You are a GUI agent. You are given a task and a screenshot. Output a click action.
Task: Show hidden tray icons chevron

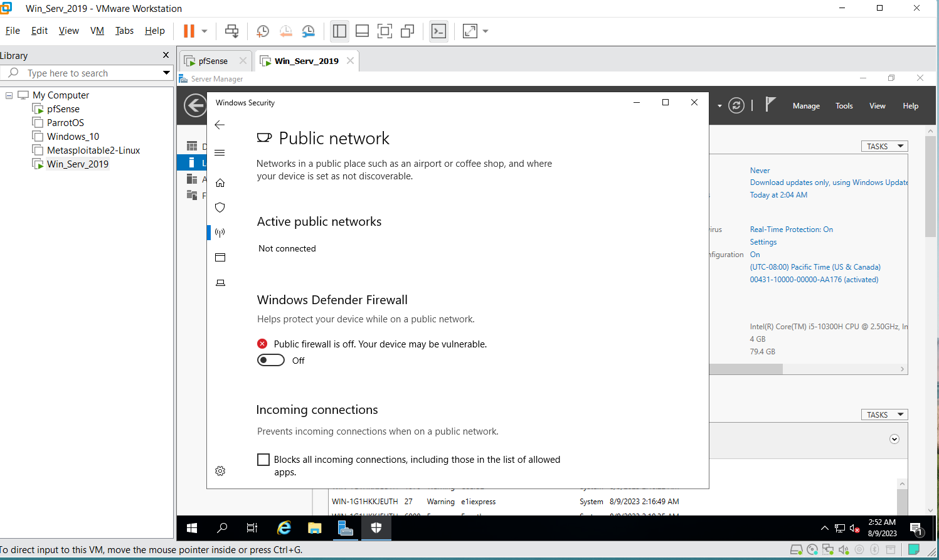point(825,528)
